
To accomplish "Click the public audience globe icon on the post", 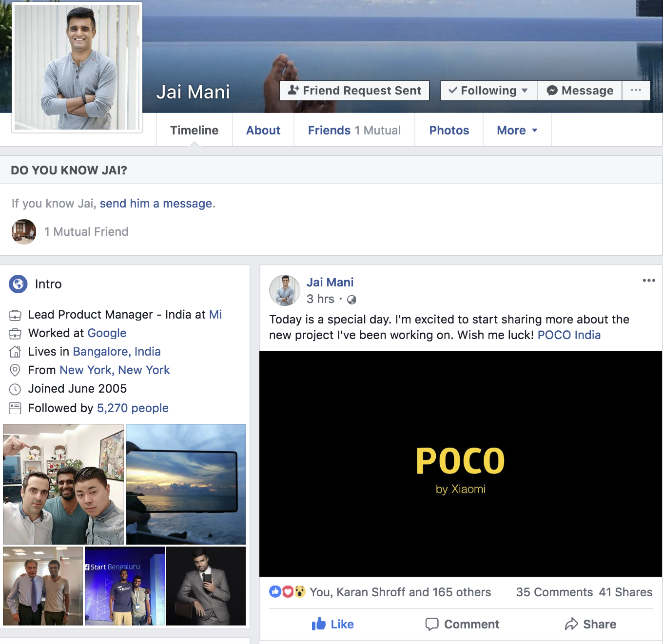I will (x=351, y=300).
